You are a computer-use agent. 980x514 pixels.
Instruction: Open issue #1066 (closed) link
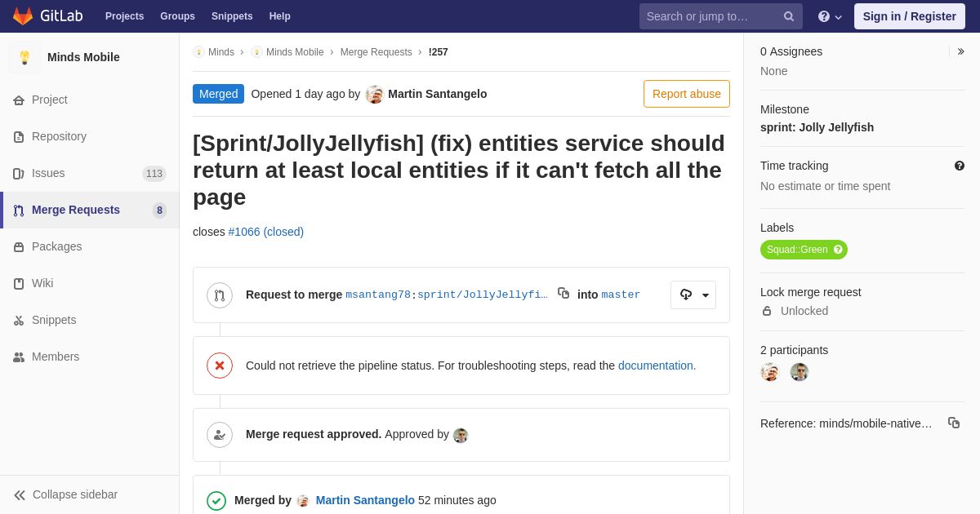click(266, 232)
